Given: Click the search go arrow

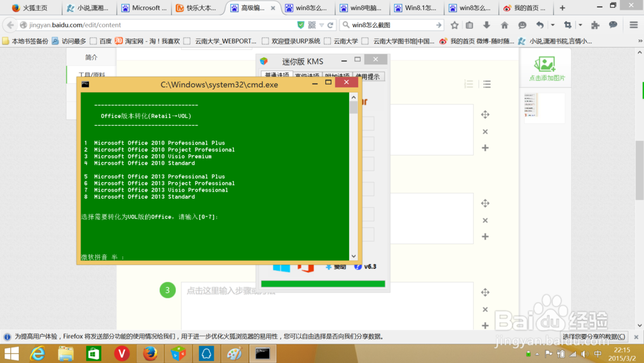Looking at the screenshot, I should pyautogui.click(x=439, y=25).
